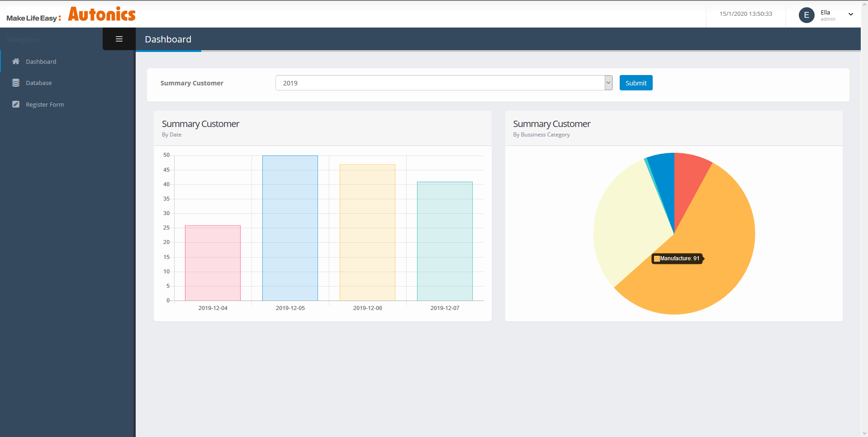
Task: Open the 2019 year combo box
Action: pos(440,83)
